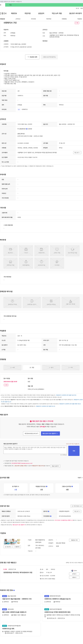Click the 직원대출제도 welfare icon
This screenshot has height=644, width=83.
pos(26,263)
